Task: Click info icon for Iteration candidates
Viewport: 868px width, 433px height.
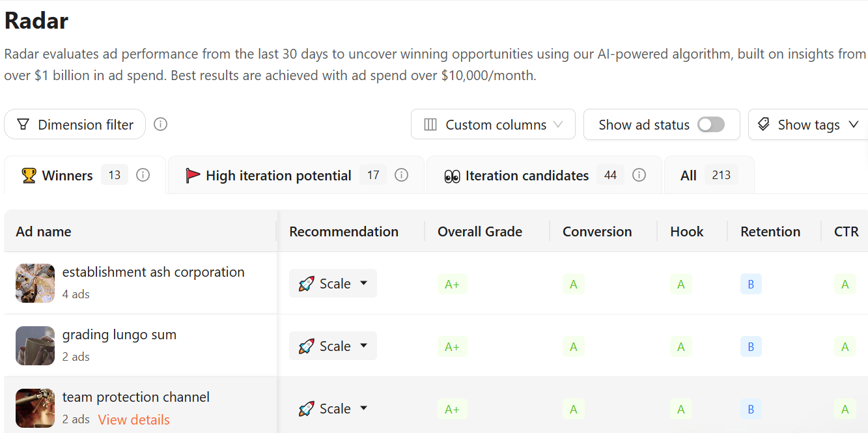Action: (x=639, y=175)
